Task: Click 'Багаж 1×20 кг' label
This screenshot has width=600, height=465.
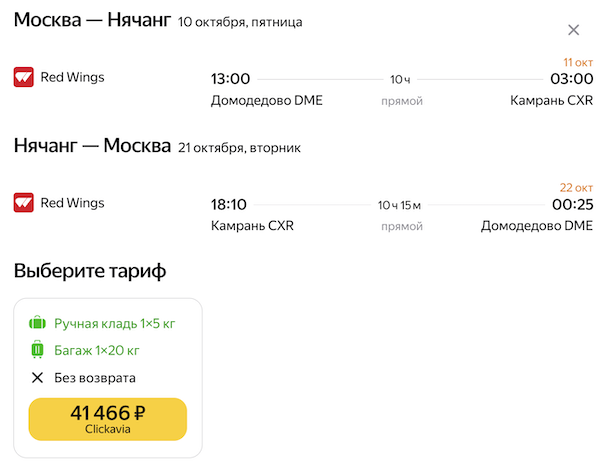Action: pos(97,350)
